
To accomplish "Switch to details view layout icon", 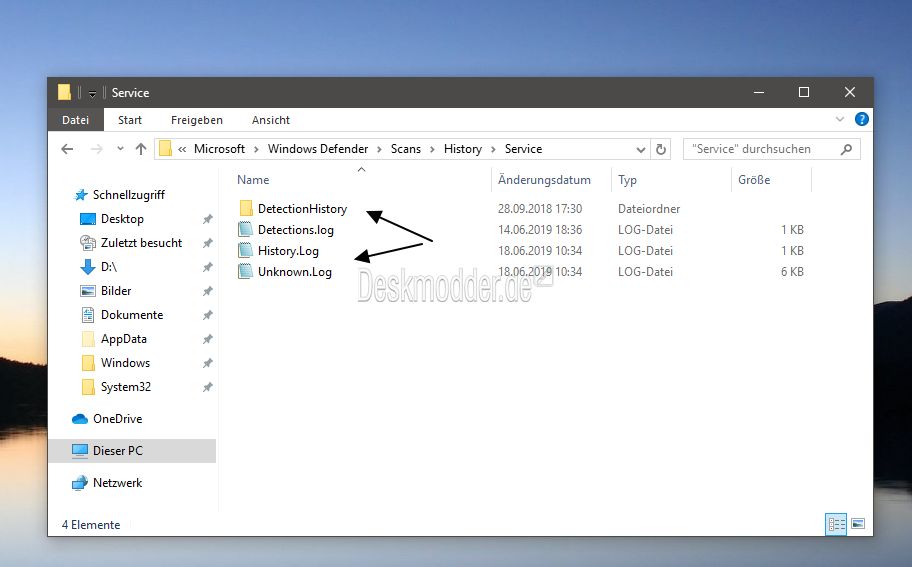I will click(x=836, y=524).
